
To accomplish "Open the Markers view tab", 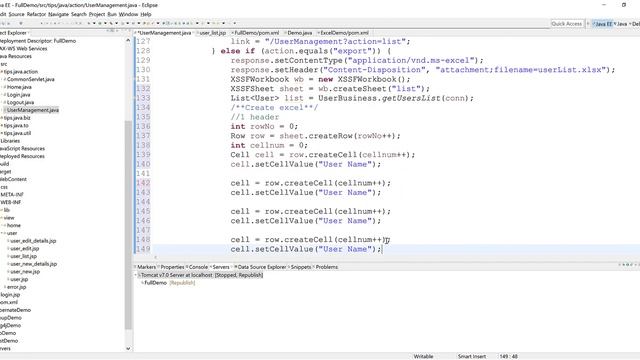I will (x=146, y=267).
